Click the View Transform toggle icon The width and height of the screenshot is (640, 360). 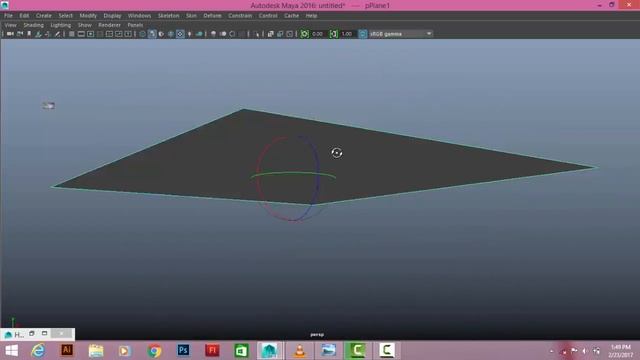tap(362, 34)
